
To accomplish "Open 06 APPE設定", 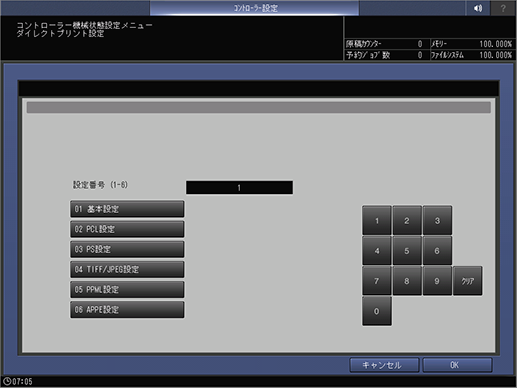I will coord(127,310).
